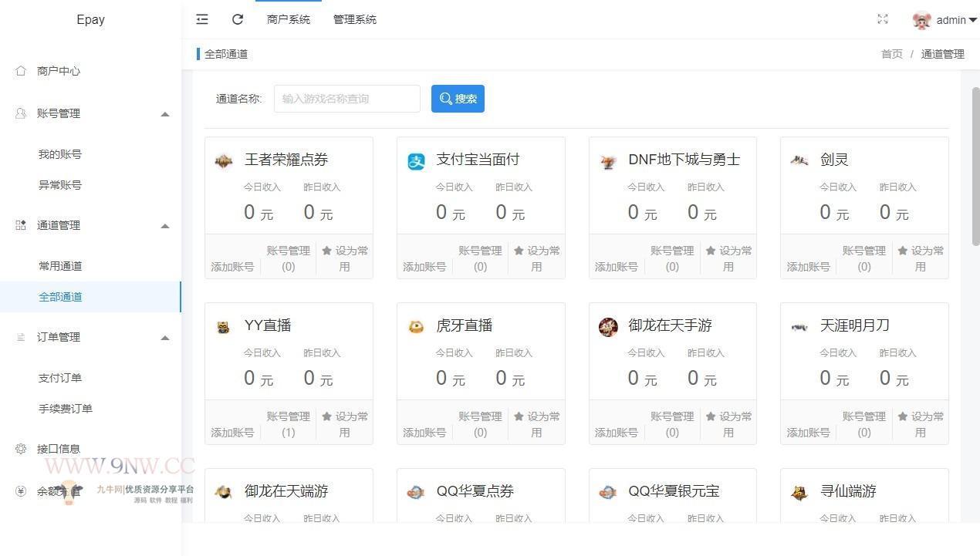Viewport: 980px width, 556px height.
Task: Go to 首页 via breadcrumb
Action: 892,54
